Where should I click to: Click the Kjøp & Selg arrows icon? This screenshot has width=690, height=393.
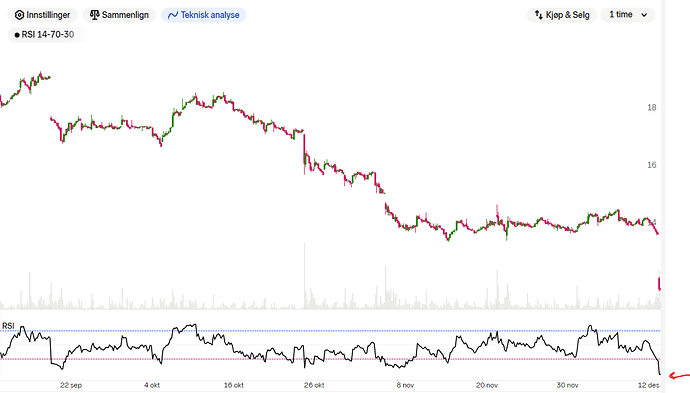(x=539, y=15)
